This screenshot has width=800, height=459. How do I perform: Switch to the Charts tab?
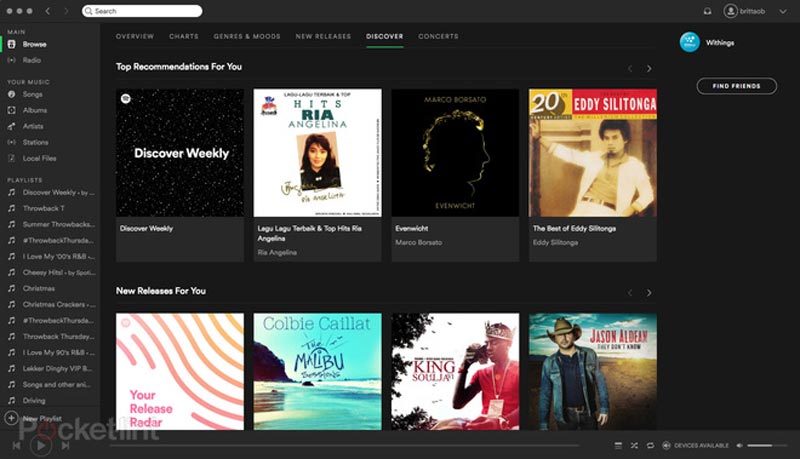pos(183,36)
